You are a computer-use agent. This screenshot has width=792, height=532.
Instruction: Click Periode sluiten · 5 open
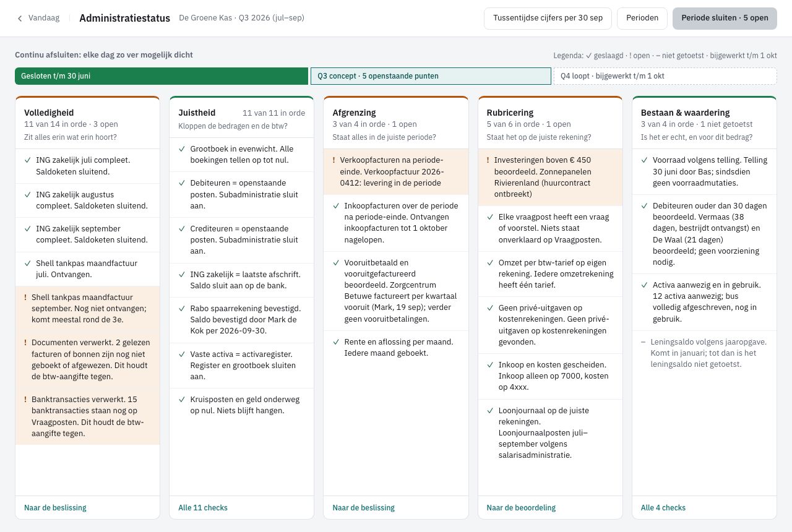pos(725,18)
